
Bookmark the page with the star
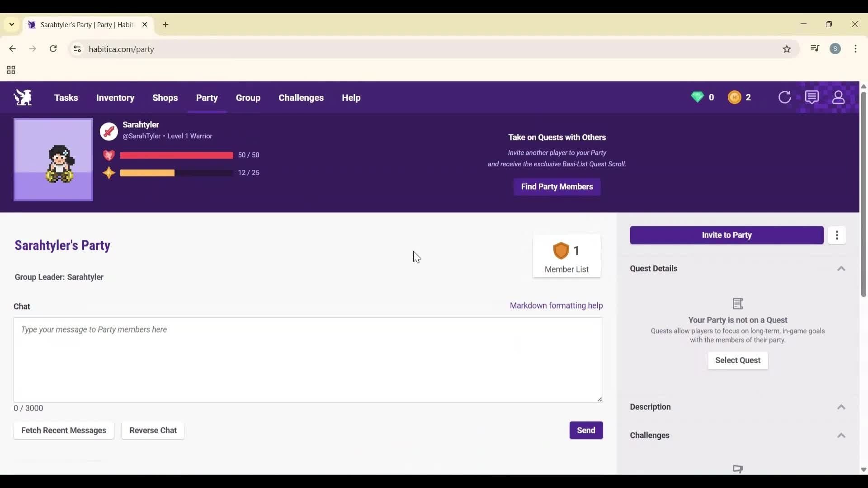click(787, 49)
